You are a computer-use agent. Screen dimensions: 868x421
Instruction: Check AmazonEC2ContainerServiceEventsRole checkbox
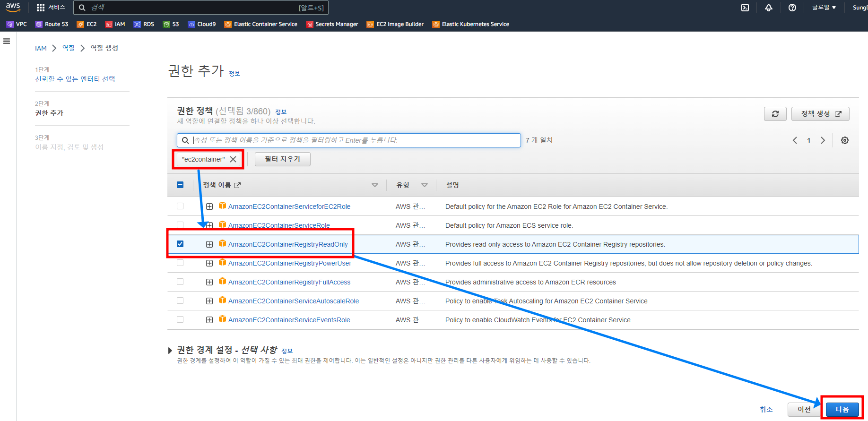point(180,319)
